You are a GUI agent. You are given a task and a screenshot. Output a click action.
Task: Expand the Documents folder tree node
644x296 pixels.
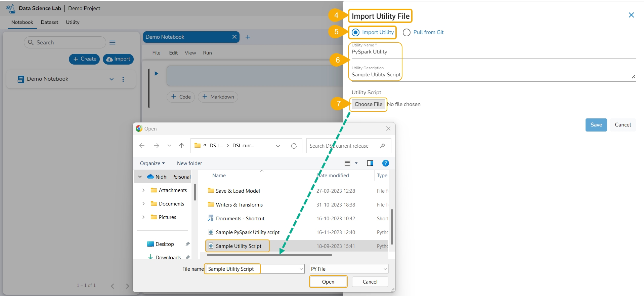pos(143,203)
